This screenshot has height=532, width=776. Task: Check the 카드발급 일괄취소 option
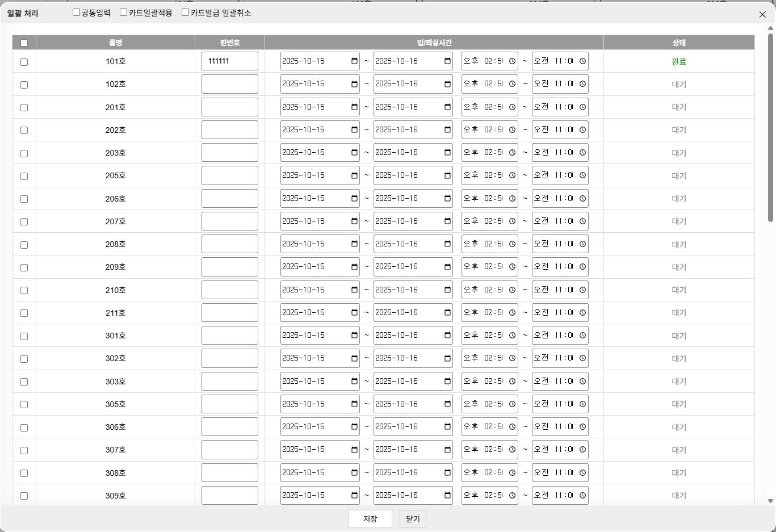(x=186, y=12)
